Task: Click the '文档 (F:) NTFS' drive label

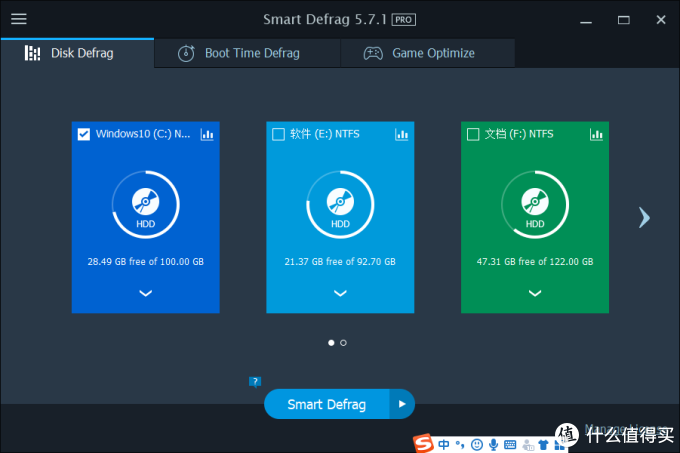Action: [x=519, y=134]
